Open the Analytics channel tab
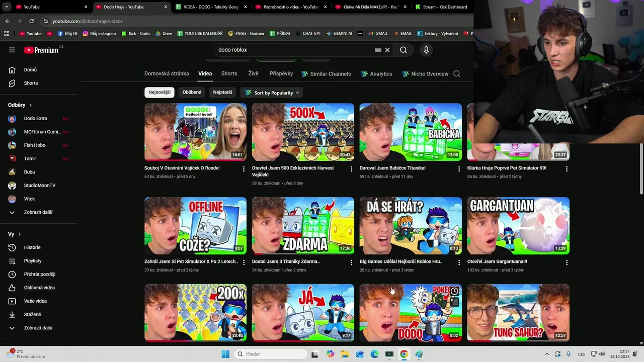Viewport: 644px width, 362px height. (x=376, y=74)
